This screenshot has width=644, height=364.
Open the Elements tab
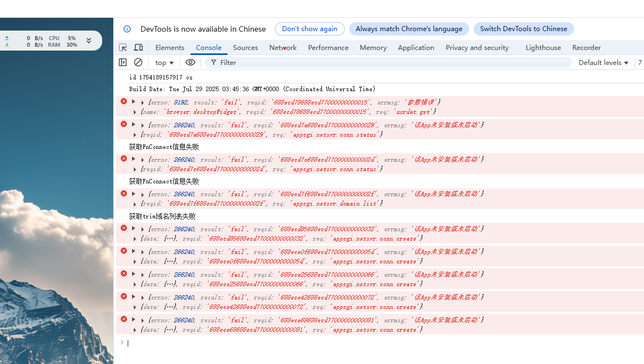169,48
